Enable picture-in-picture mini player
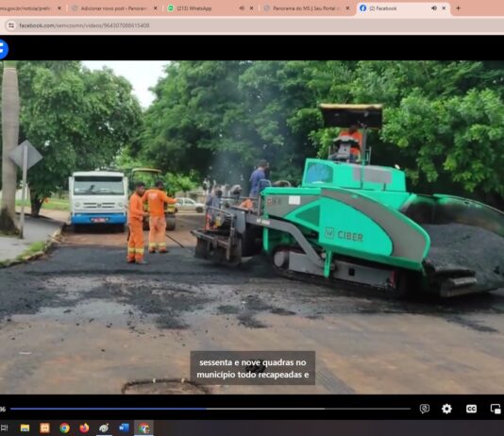The image size is (504, 436). coord(496,409)
